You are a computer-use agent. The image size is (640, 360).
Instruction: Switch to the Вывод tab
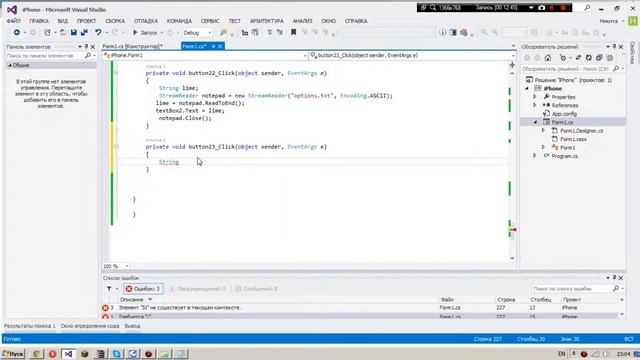pyautogui.click(x=132, y=326)
